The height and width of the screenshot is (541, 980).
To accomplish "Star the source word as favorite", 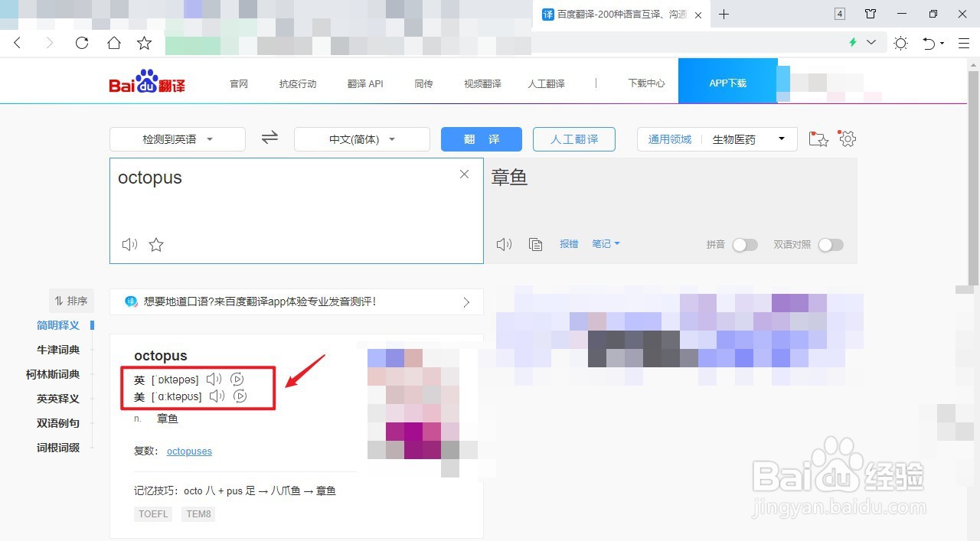I will click(x=156, y=245).
